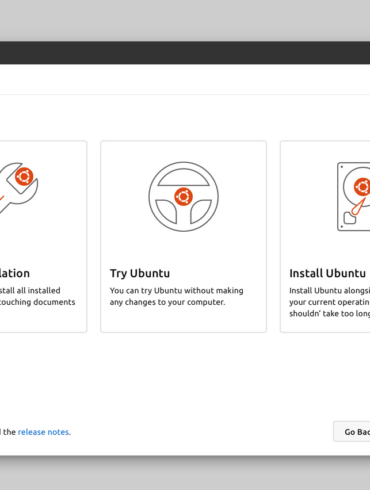Click the 'touching documents' description text
Screen dimensions: 370x490
37,302
